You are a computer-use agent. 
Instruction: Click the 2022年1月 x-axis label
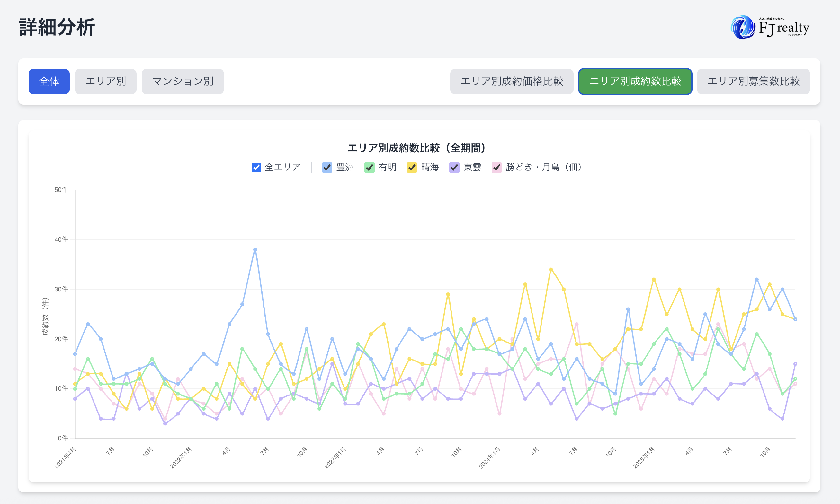(x=181, y=458)
